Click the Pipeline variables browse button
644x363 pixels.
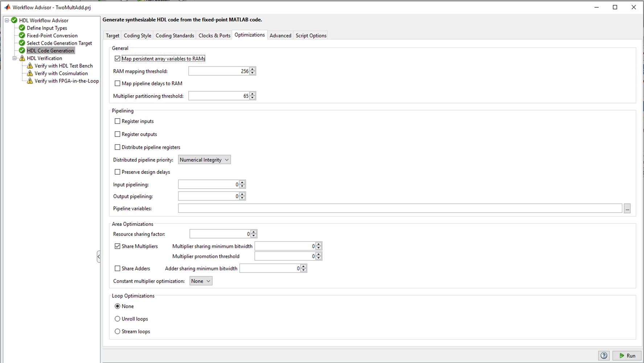pyautogui.click(x=627, y=208)
